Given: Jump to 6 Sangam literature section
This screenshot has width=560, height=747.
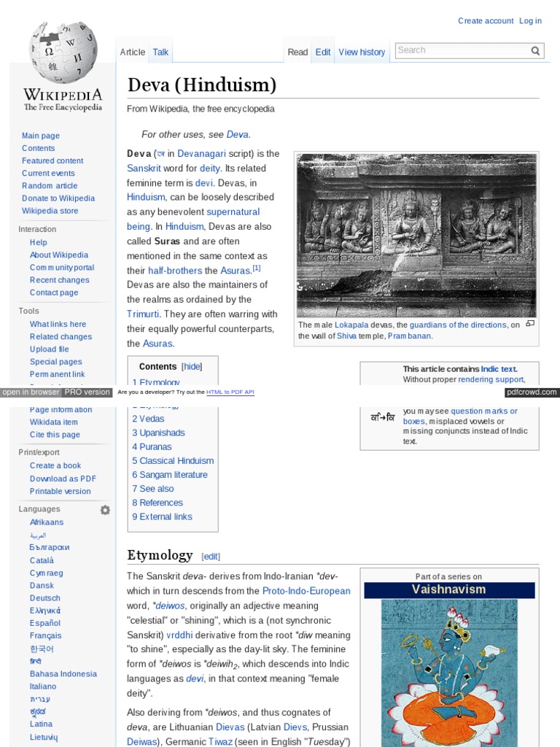Looking at the screenshot, I should (x=170, y=474).
